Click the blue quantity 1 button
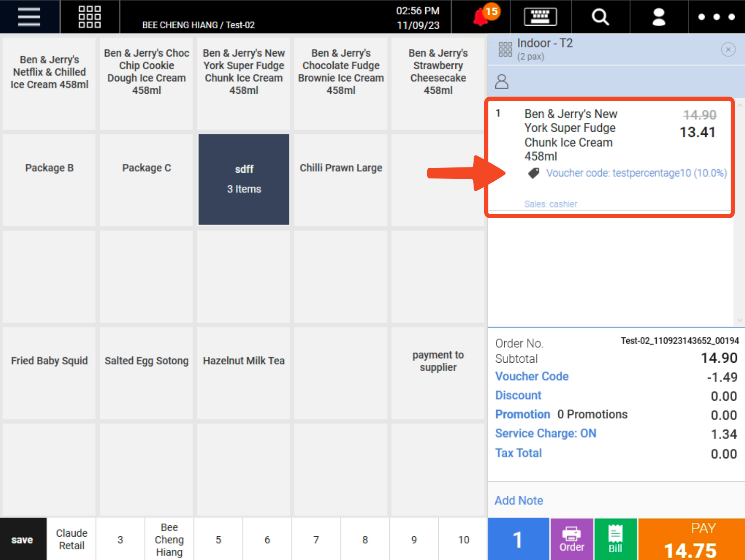This screenshot has width=745, height=560. 518,539
